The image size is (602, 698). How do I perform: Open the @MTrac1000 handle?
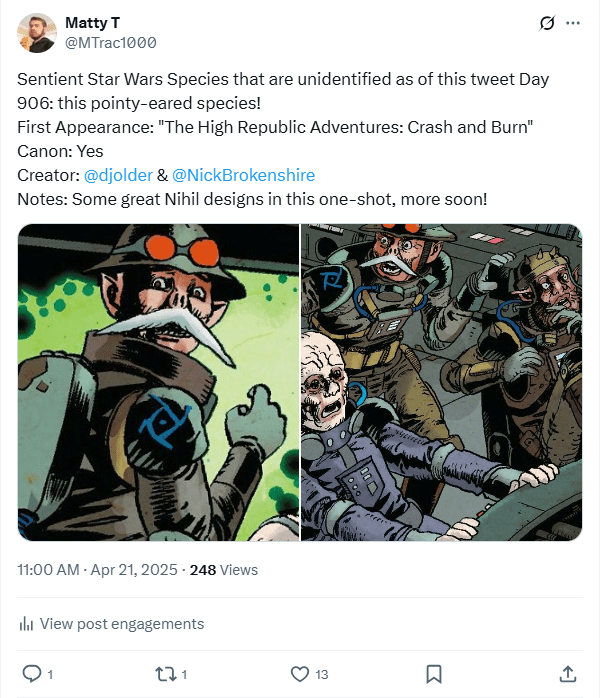[x=110, y=42]
